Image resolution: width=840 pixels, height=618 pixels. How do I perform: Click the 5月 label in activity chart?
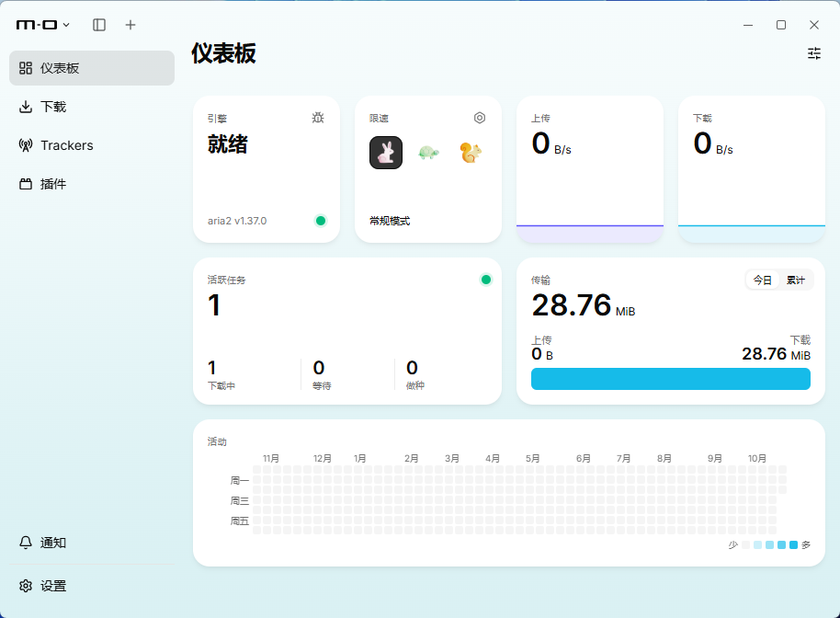(532, 458)
